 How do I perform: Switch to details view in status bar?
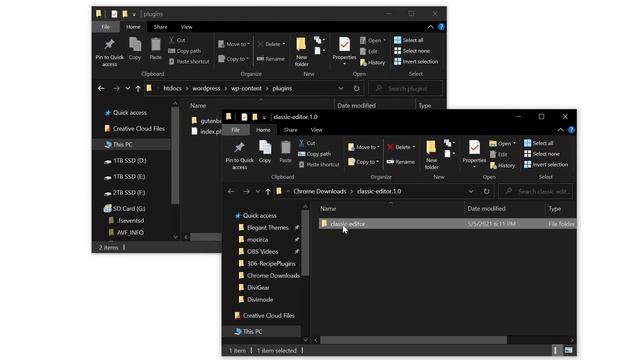point(556,350)
